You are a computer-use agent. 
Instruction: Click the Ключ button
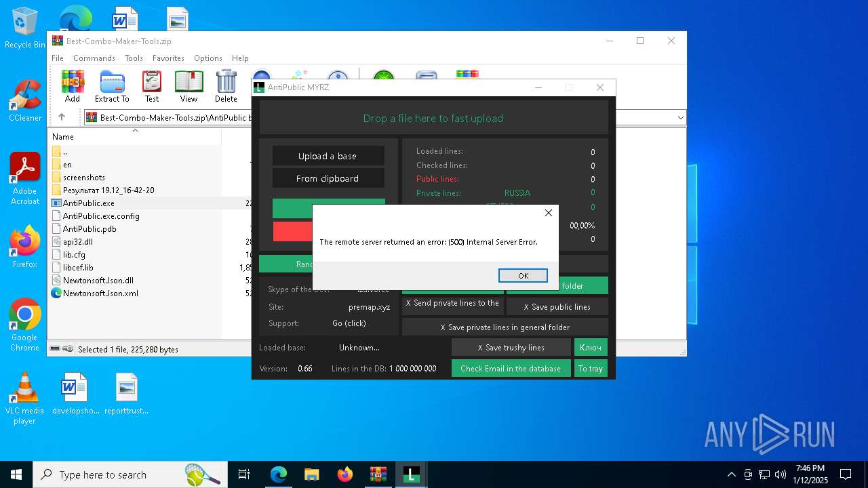591,348
